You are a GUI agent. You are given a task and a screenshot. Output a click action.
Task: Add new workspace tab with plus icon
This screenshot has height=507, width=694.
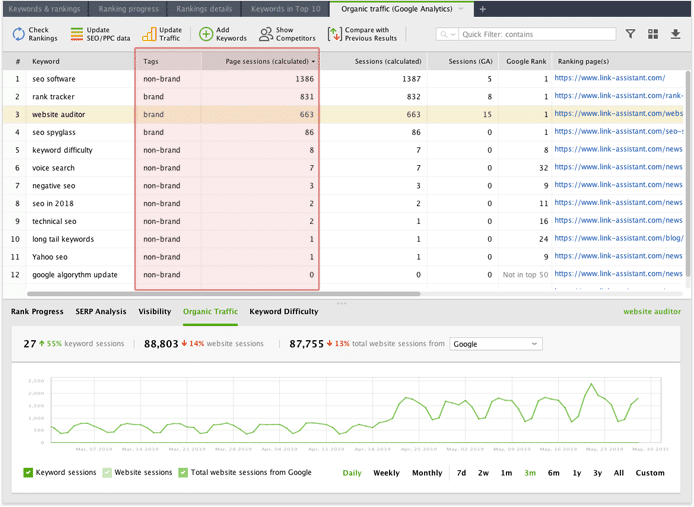pos(482,9)
